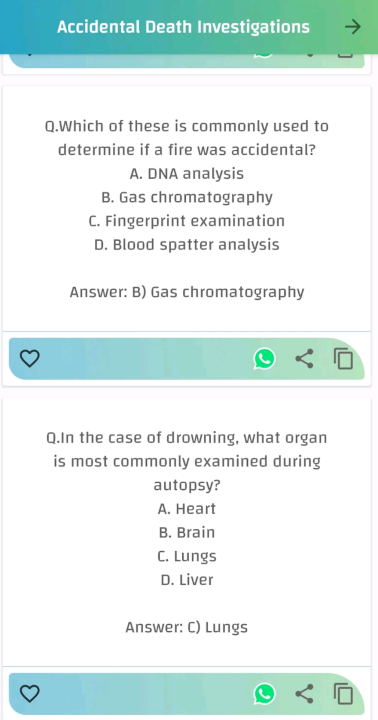Viewport: 378px width, 720px height.
Task: Tap the Accidental Death Investigations title
Action: (183, 28)
